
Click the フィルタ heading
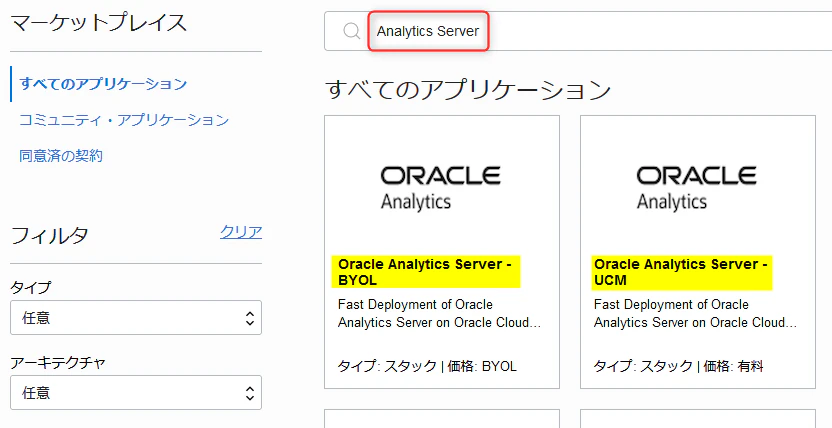click(x=49, y=235)
